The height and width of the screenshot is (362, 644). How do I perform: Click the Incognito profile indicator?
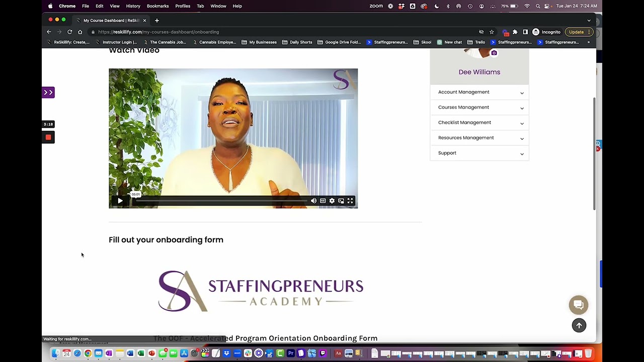click(x=546, y=32)
